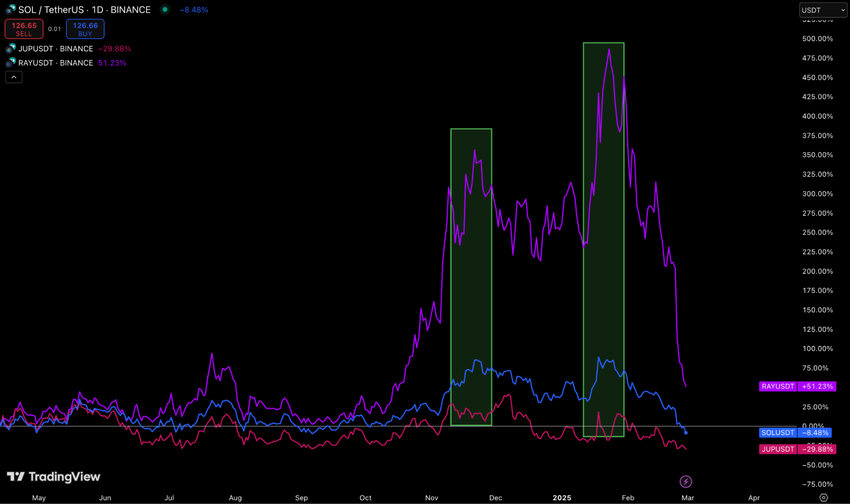The height and width of the screenshot is (504, 850).
Task: Open the USDT currency dropdown
Action: coord(823,10)
